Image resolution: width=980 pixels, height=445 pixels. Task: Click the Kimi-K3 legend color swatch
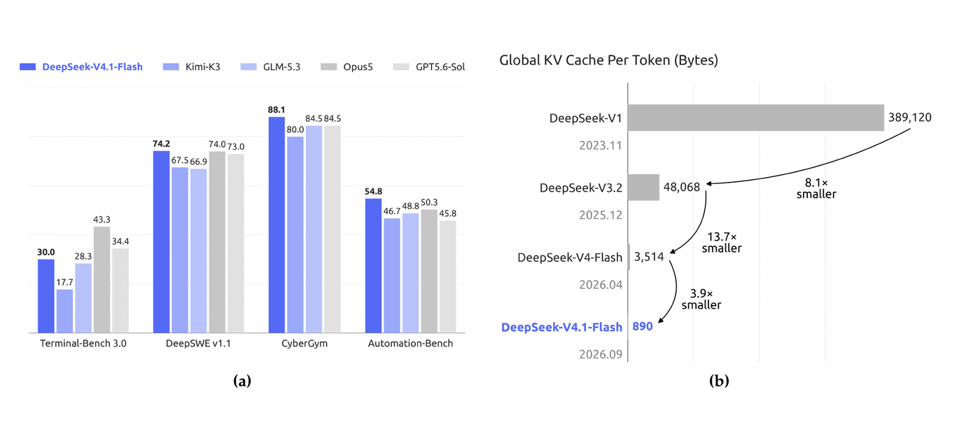point(170,66)
